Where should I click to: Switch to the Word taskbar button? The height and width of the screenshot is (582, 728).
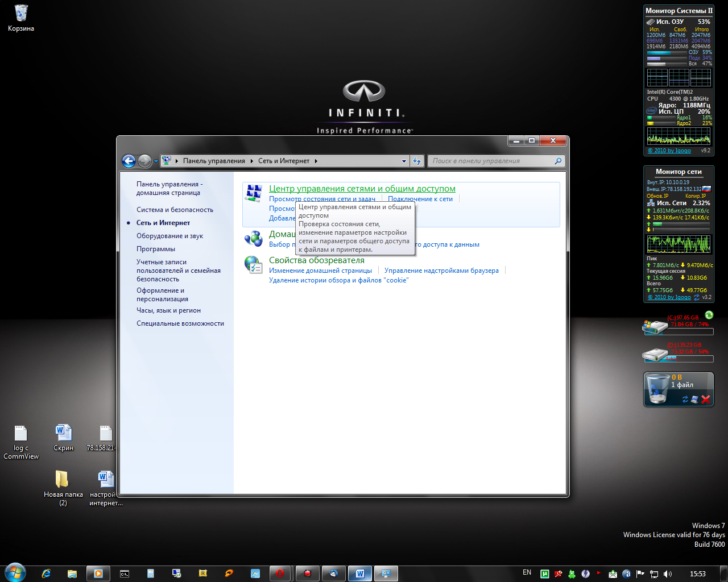click(x=360, y=573)
